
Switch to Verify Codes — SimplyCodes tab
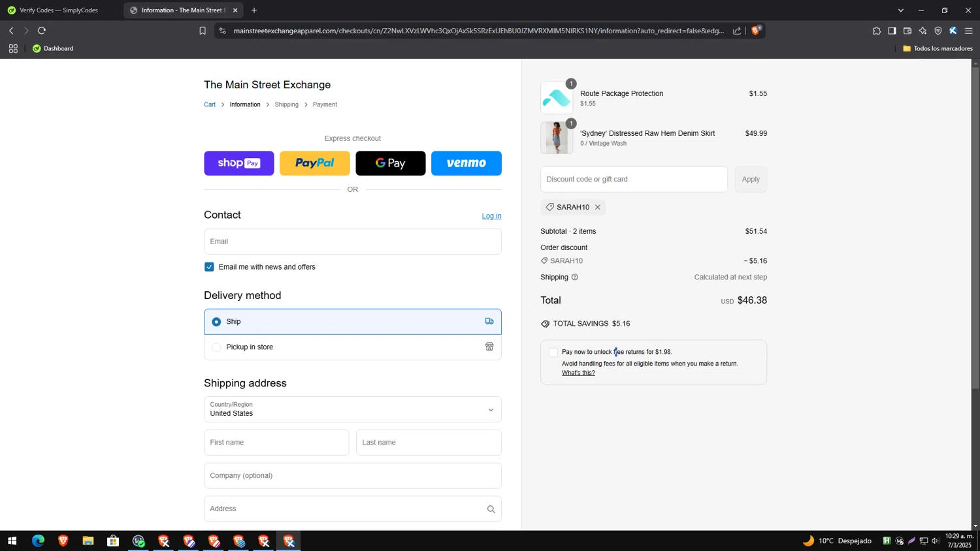[59, 10]
